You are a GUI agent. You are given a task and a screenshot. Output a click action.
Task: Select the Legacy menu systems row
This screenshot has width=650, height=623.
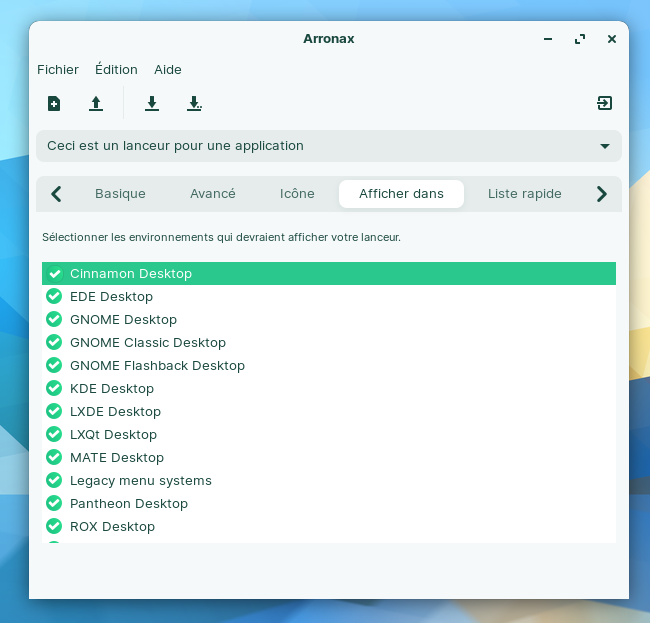(141, 480)
